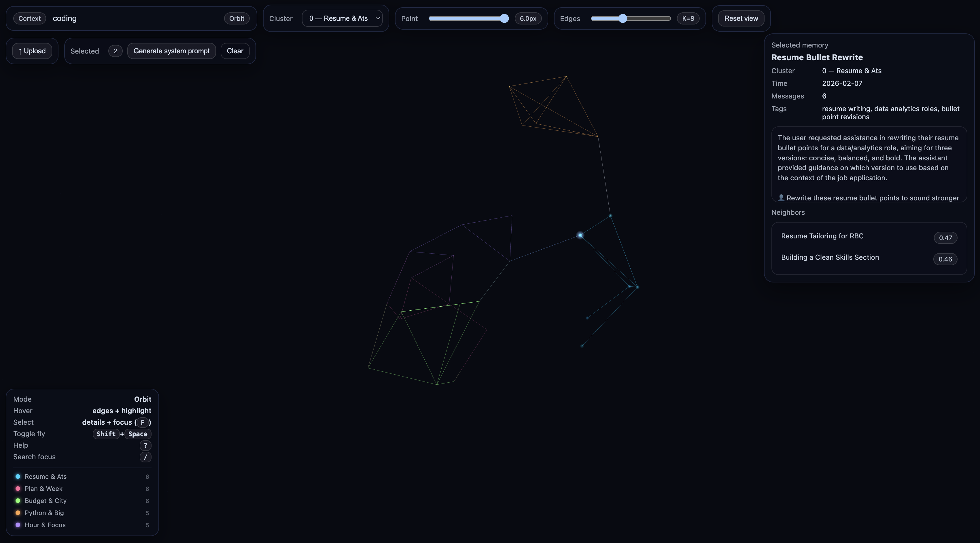Select the Python & Big legend entry

[x=44, y=513]
